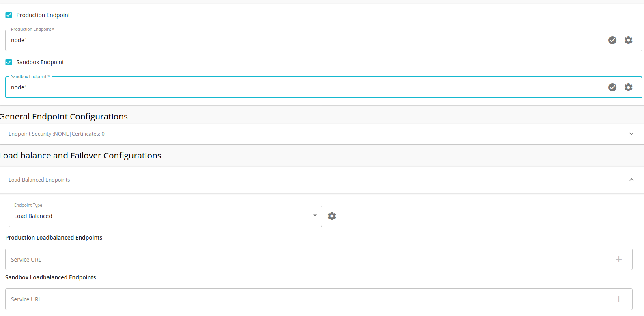Click the Sandbox Endpoint checkbox label
The width and height of the screenshot is (644, 316).
[40, 62]
